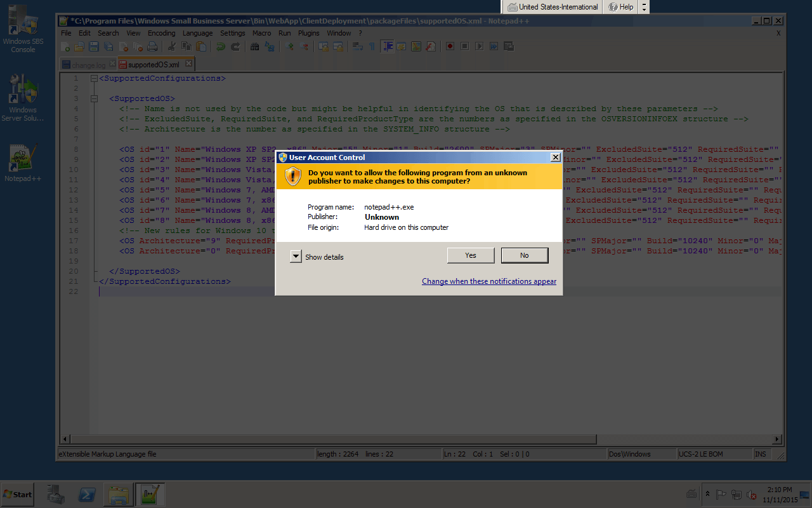Viewport: 812px width, 508px height.
Task: Toggle Show All Characters pilcrow icon
Action: 372,46
